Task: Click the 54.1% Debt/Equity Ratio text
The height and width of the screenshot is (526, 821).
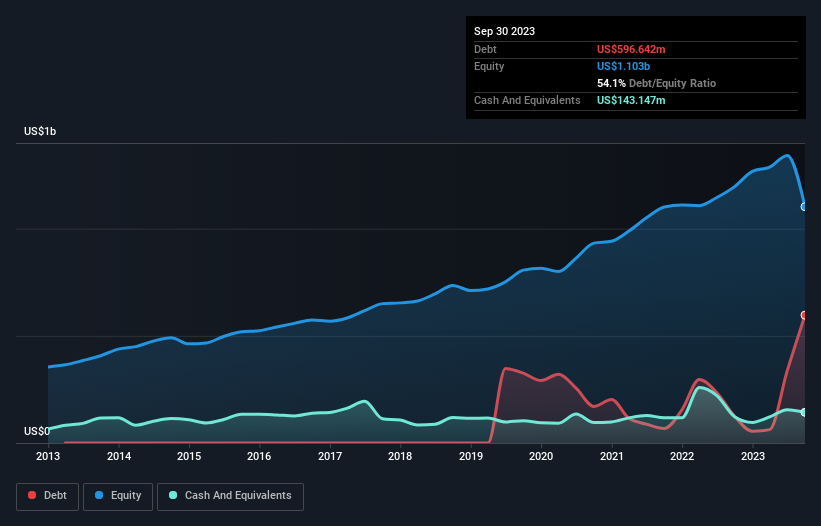Action: [656, 83]
